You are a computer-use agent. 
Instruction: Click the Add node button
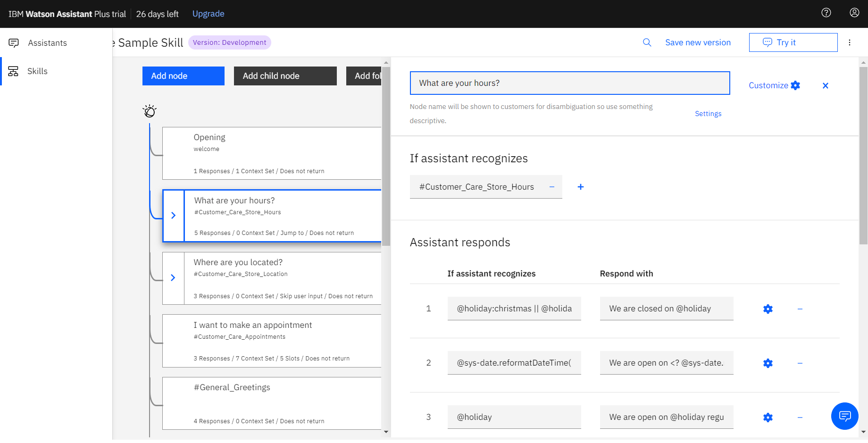pyautogui.click(x=183, y=75)
